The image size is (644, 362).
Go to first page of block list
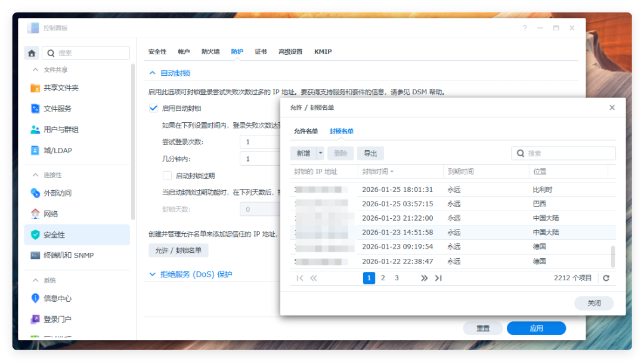pos(300,278)
